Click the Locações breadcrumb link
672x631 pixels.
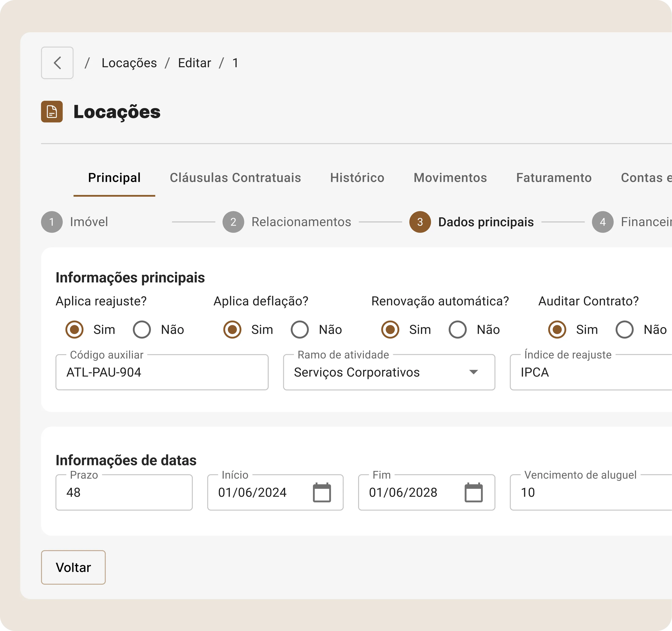(x=129, y=63)
